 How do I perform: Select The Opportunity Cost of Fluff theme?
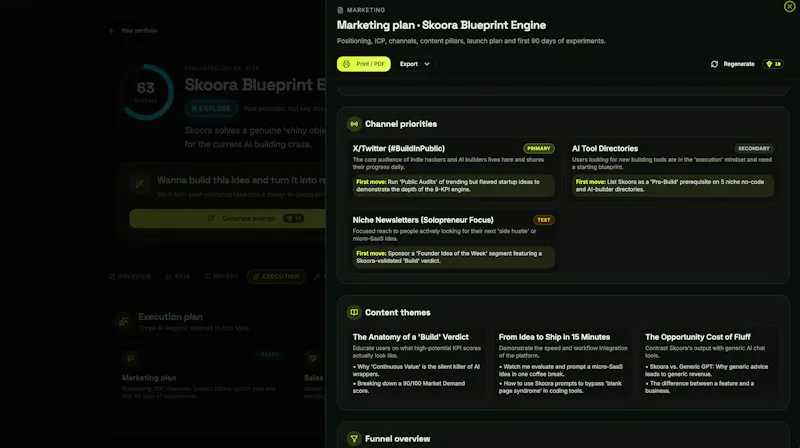click(697, 337)
